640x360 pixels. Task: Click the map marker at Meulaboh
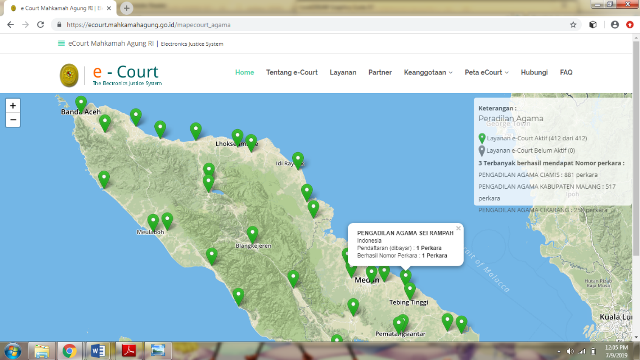(153, 222)
